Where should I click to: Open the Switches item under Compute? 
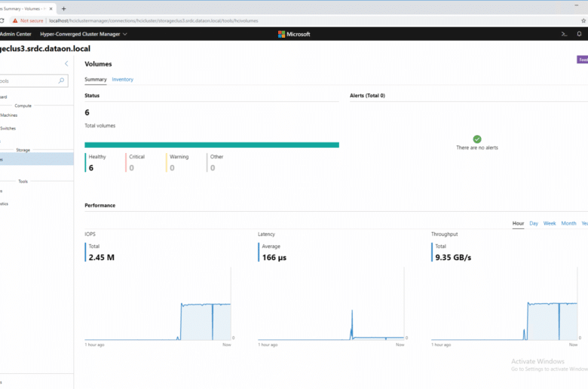8,128
